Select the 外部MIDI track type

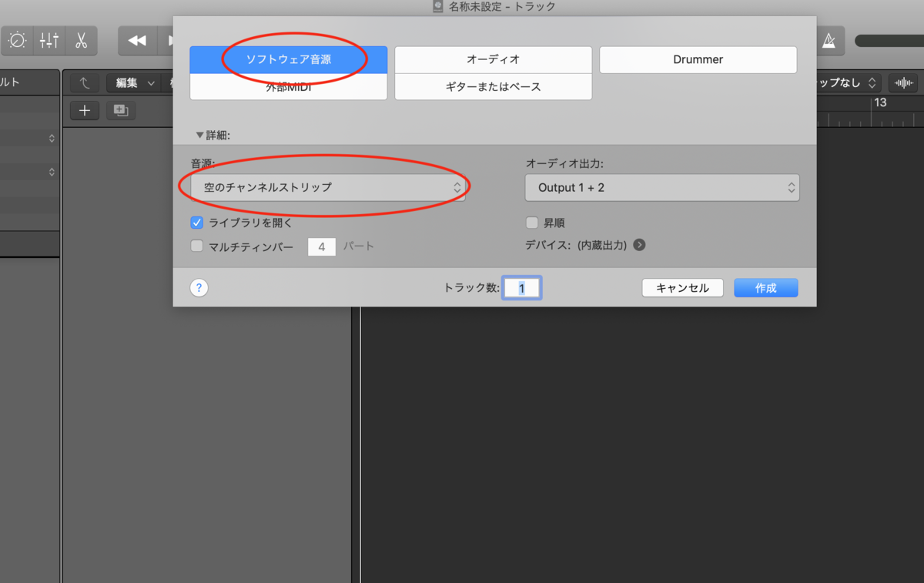click(x=289, y=87)
